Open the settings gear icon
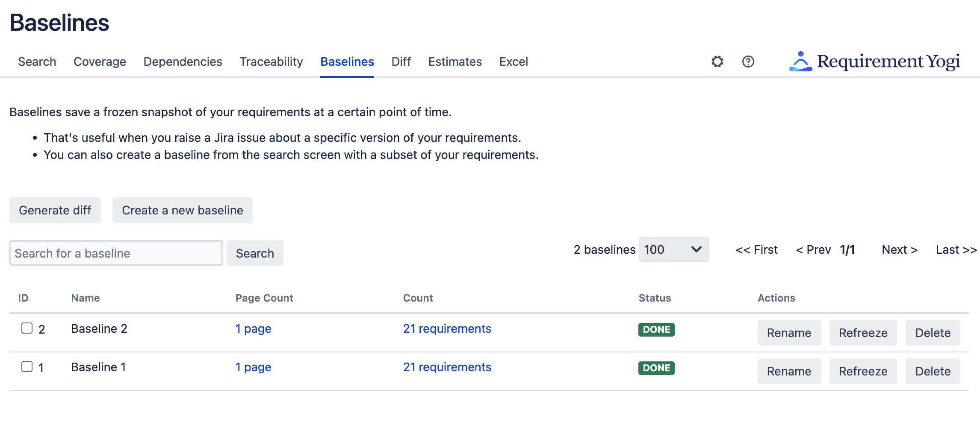980x428 pixels. 717,62
